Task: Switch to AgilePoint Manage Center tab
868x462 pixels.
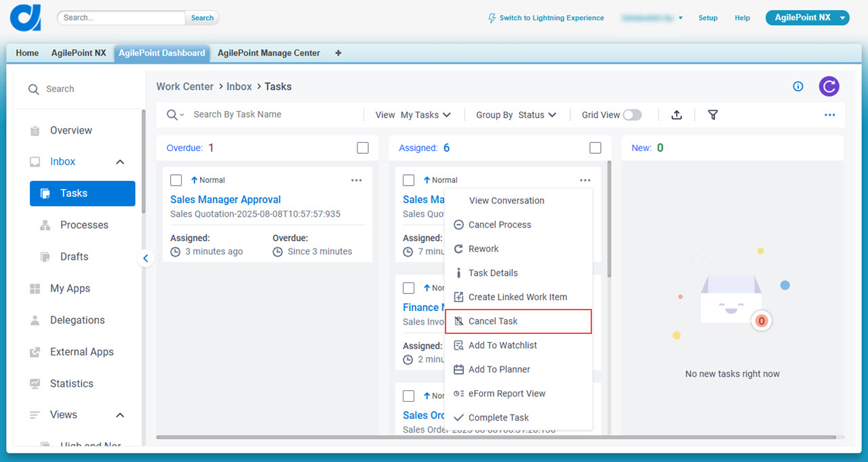Action: point(269,53)
